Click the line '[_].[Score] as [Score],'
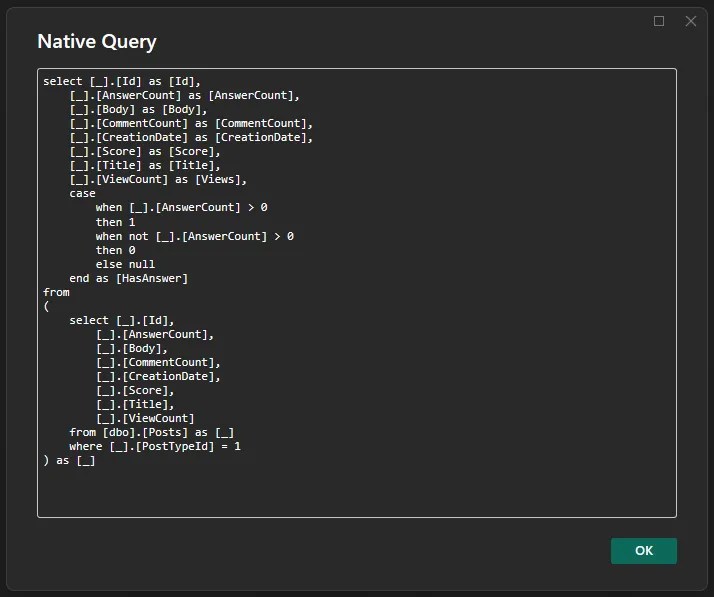 (145, 152)
